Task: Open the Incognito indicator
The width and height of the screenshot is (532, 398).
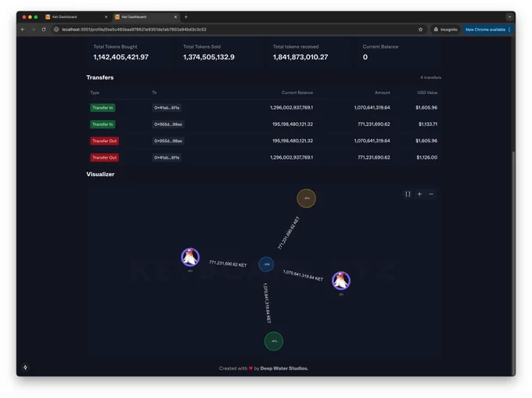Action: [x=445, y=30]
